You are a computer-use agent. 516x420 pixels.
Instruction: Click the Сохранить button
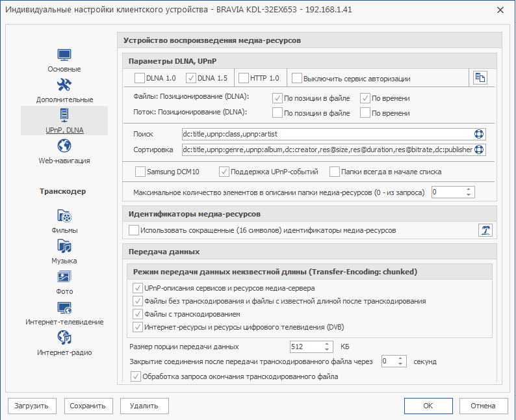click(x=88, y=406)
